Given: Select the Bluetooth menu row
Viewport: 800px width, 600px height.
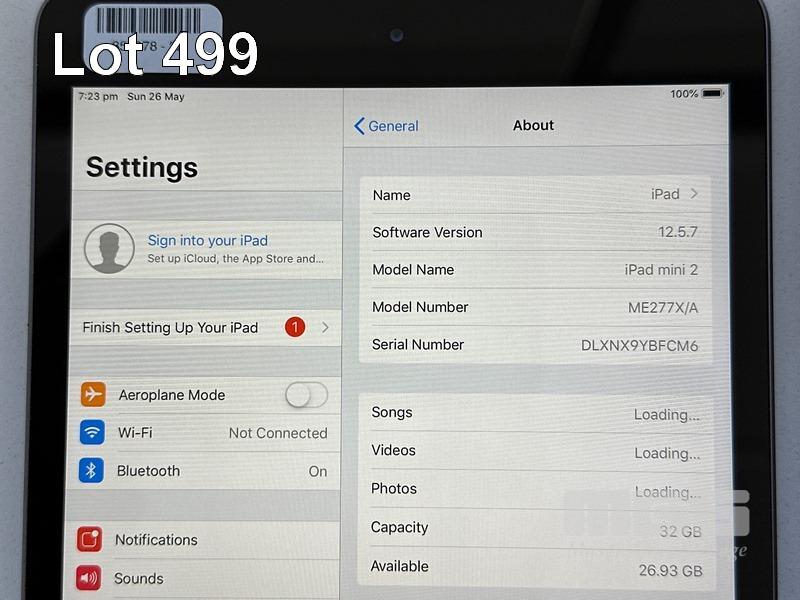Looking at the screenshot, I should tap(204, 470).
